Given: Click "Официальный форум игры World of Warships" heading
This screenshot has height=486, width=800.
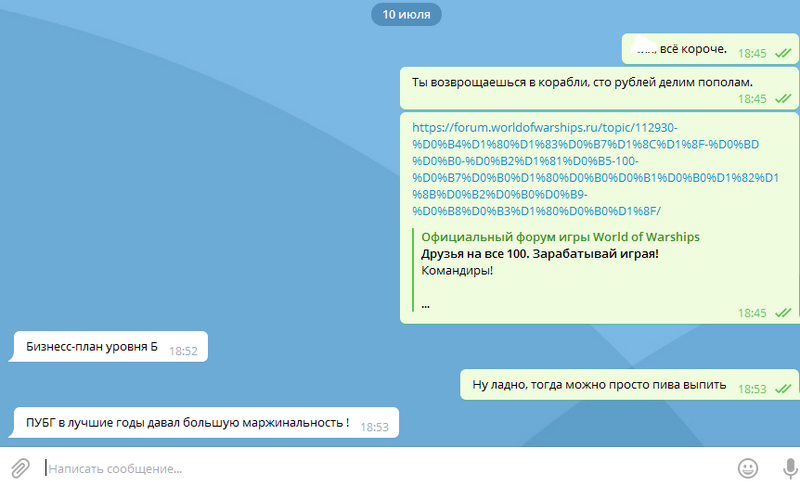Looking at the screenshot, I should (x=560, y=237).
